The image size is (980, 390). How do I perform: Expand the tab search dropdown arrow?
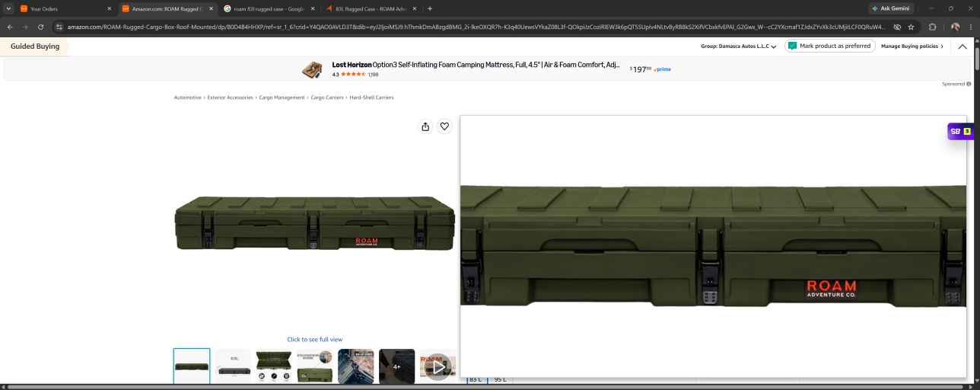pos(7,8)
